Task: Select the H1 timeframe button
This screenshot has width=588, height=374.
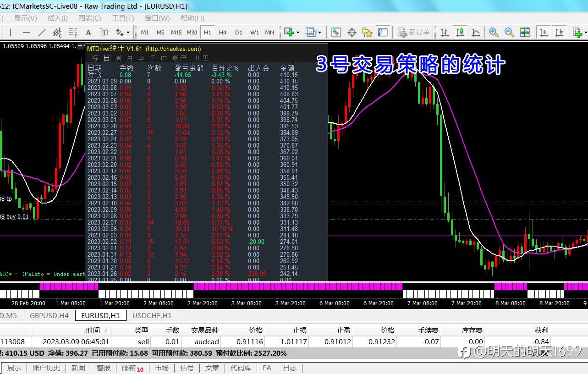Action: click(x=208, y=33)
